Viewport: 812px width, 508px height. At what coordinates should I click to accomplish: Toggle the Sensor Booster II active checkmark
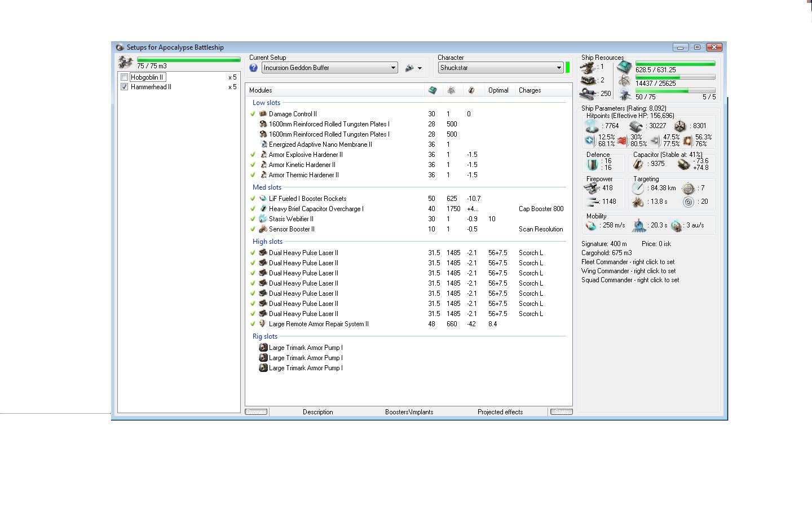click(x=253, y=229)
